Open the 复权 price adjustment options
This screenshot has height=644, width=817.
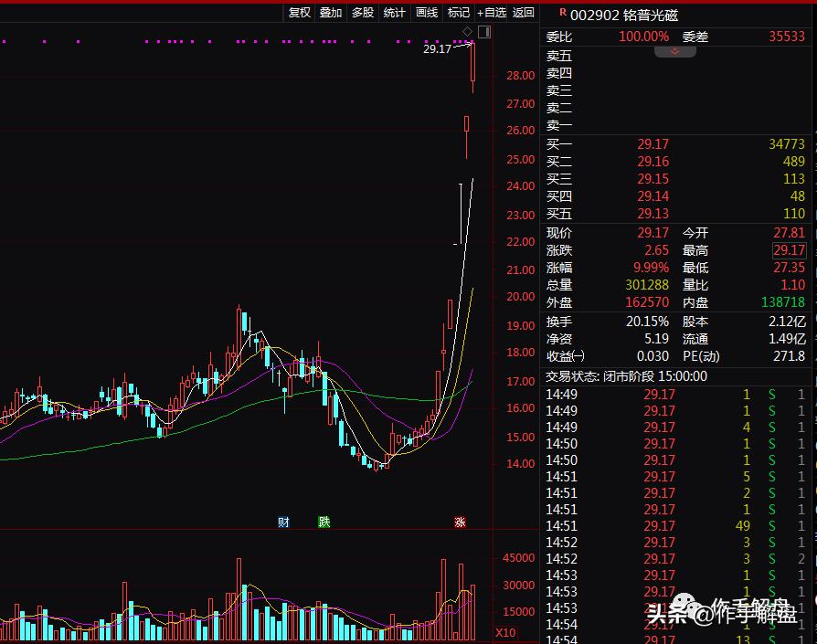[299, 14]
